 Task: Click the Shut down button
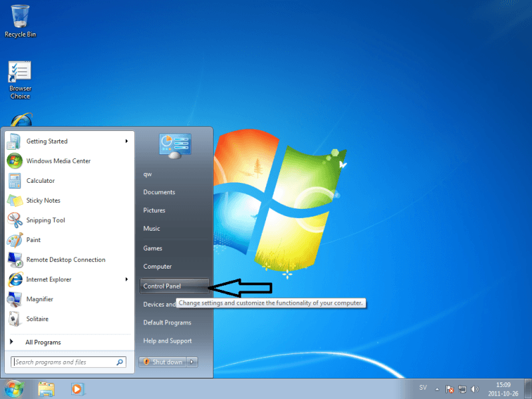click(x=163, y=362)
